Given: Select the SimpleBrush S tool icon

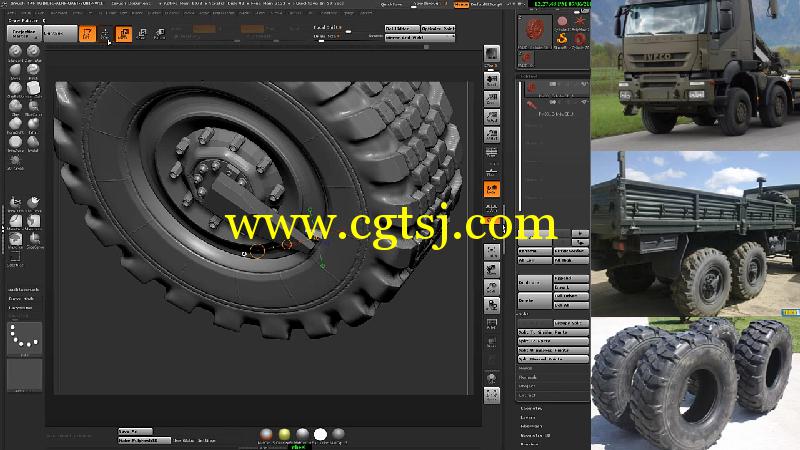Looking at the screenshot, I should [x=562, y=39].
